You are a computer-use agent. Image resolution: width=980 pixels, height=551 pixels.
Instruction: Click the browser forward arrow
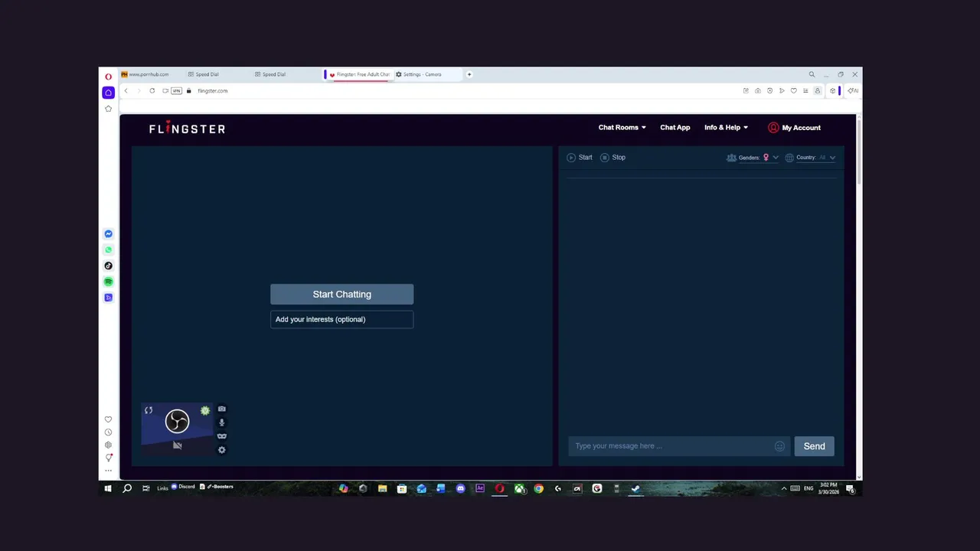[x=139, y=90]
